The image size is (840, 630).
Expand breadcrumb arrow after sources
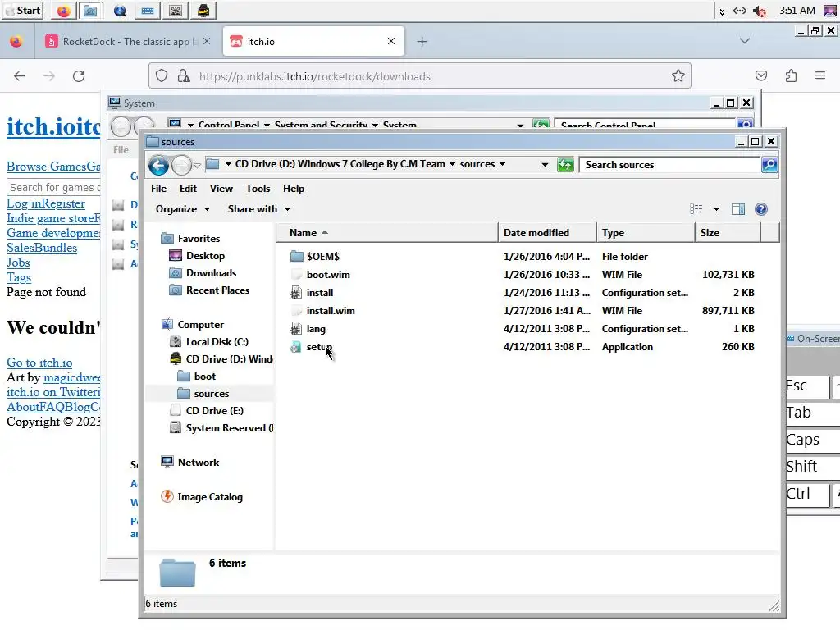pyautogui.click(x=503, y=164)
